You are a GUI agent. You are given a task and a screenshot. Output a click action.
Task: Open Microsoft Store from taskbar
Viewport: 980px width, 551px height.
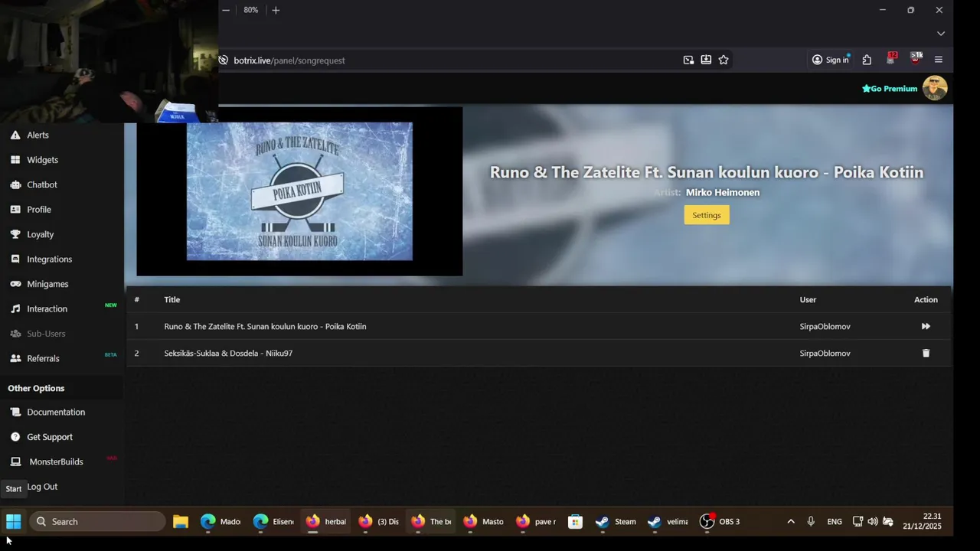575,521
